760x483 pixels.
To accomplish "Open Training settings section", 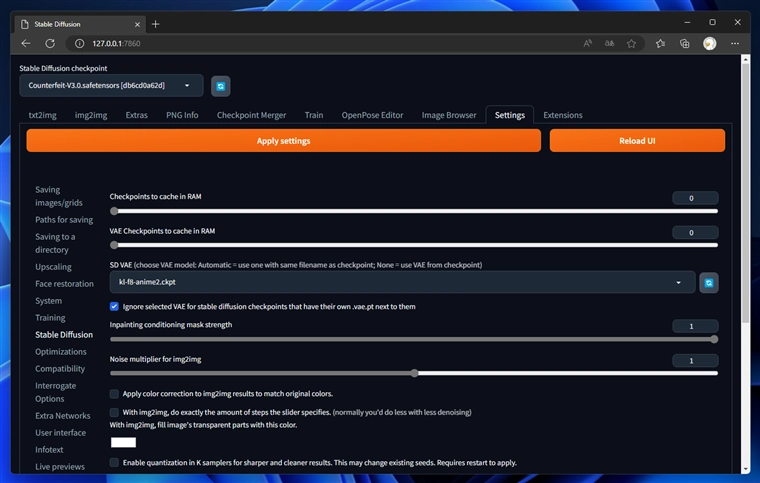I will [50, 317].
